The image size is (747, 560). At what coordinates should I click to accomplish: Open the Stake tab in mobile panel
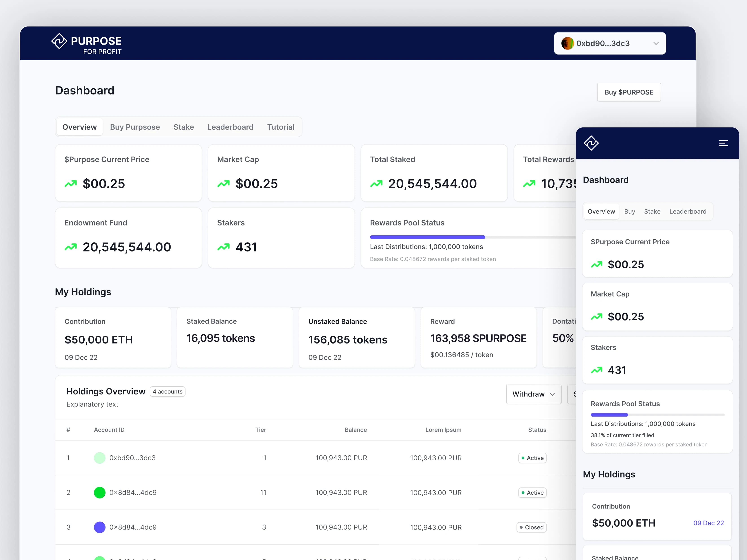coord(652,212)
